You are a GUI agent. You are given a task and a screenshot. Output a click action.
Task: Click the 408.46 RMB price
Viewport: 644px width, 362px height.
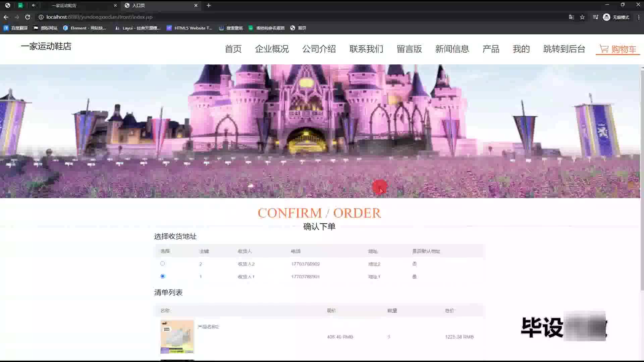pos(340,337)
